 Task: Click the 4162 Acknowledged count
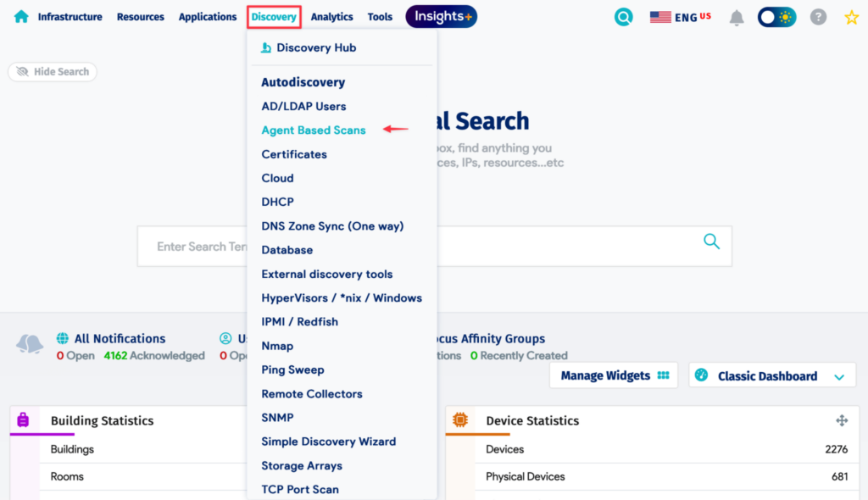coord(154,355)
